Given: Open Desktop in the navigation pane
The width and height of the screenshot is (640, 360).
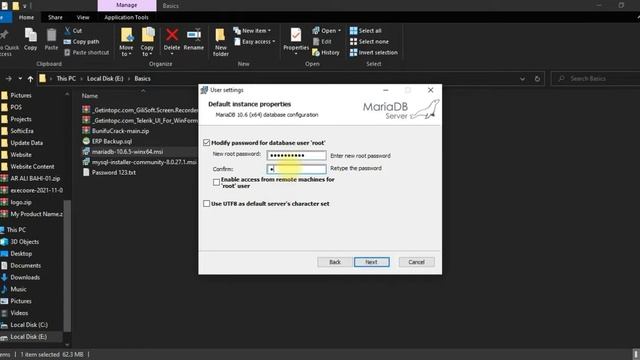Looking at the screenshot, I should click(17, 253).
